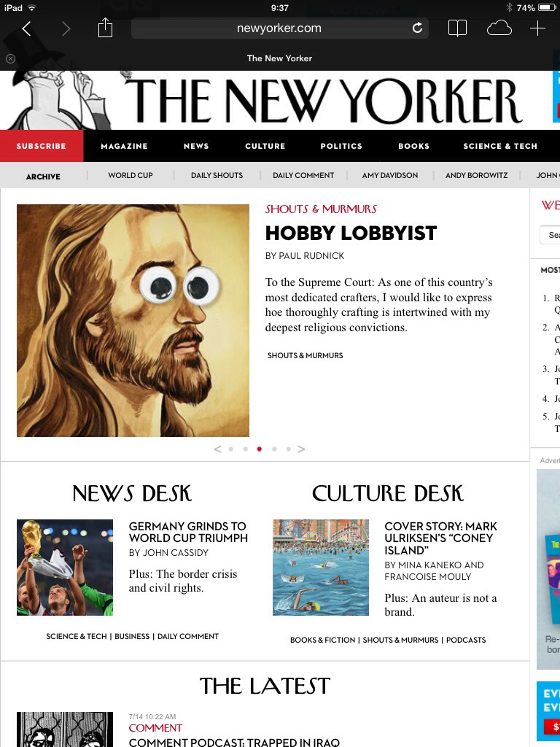Go to the previous carousel slide arrow

[217, 449]
